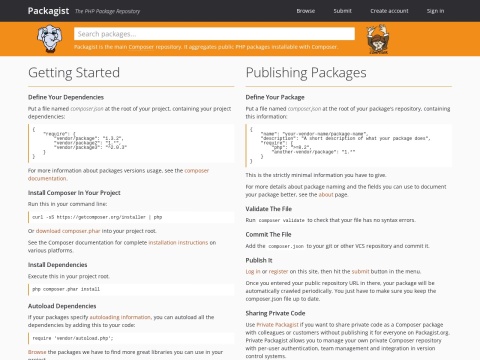This screenshot has width=480, height=360.
Task: Click the submit link under Publish It
Action: [x=360, y=271]
